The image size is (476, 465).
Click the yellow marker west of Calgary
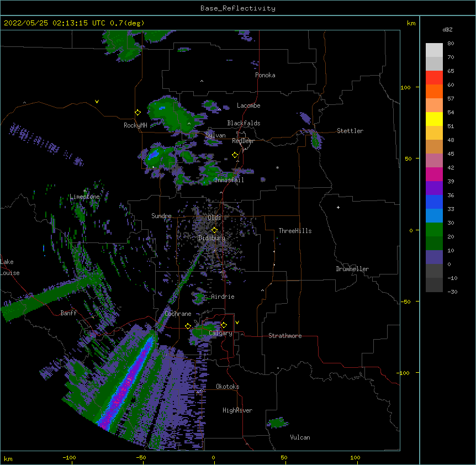tap(188, 326)
